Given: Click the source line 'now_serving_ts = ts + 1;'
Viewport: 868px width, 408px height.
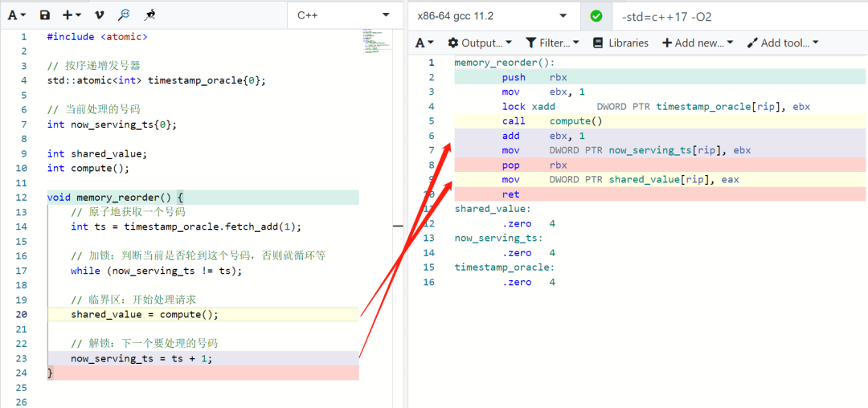Looking at the screenshot, I should (x=141, y=358).
